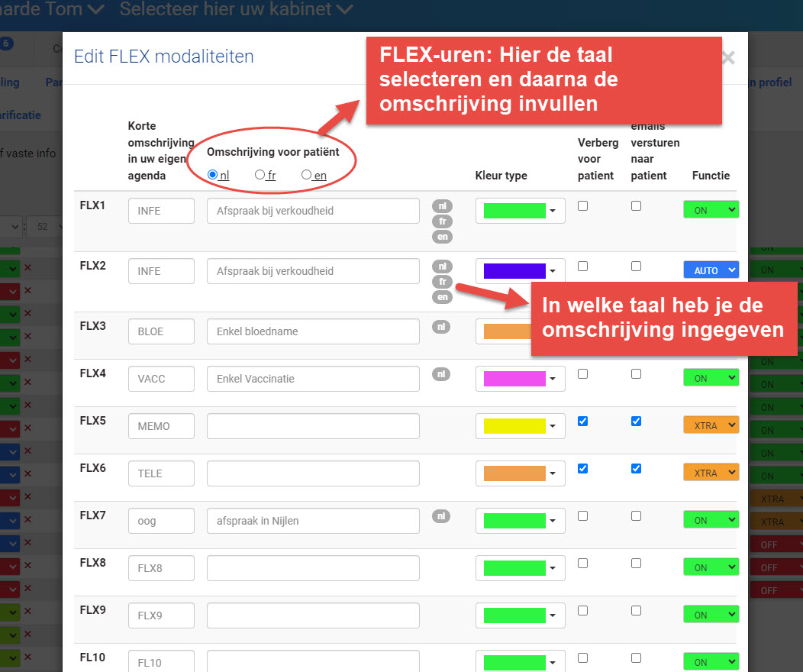803x672 pixels.
Task: Click the nl badge beside afspraak in Nijlen
Action: point(442,516)
